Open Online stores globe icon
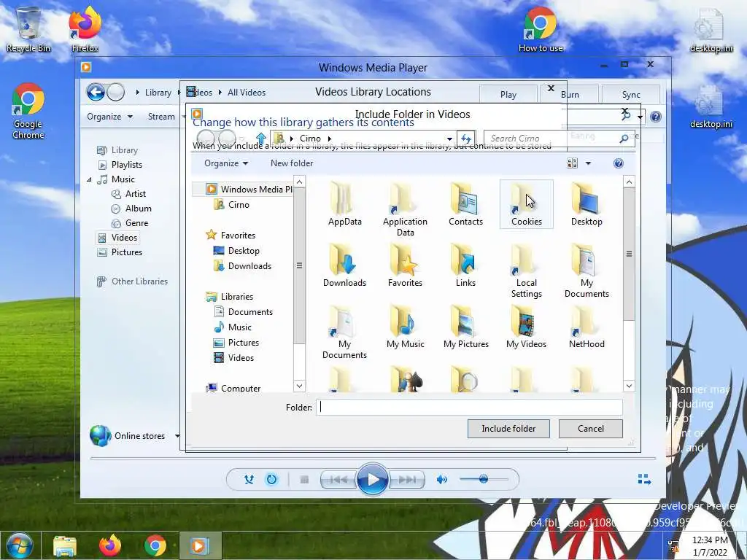Viewport: 747px width, 560px height. coord(101,435)
